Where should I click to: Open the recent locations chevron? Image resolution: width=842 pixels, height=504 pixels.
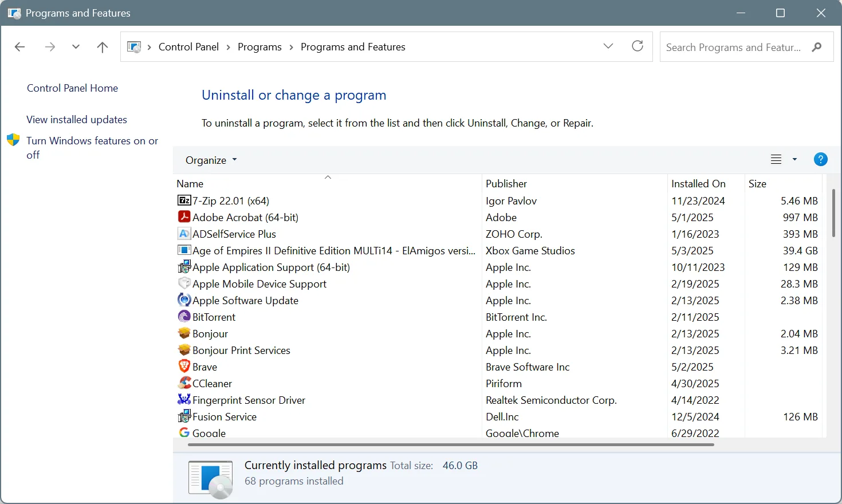pos(76,47)
